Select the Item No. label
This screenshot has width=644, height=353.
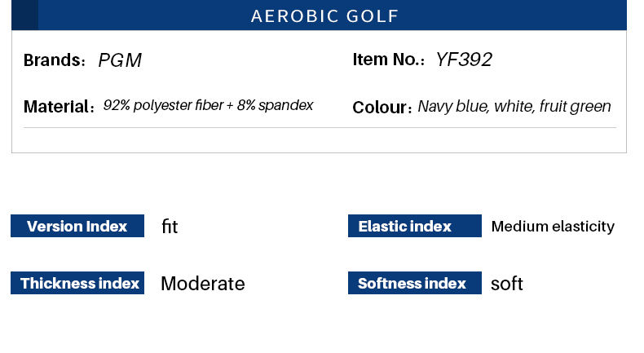pos(390,60)
